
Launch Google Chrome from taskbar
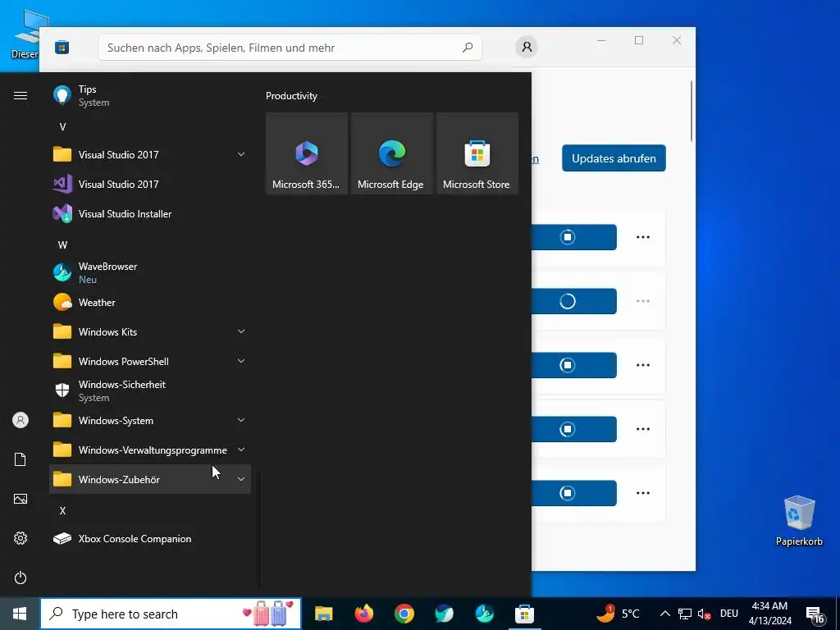[x=404, y=614]
